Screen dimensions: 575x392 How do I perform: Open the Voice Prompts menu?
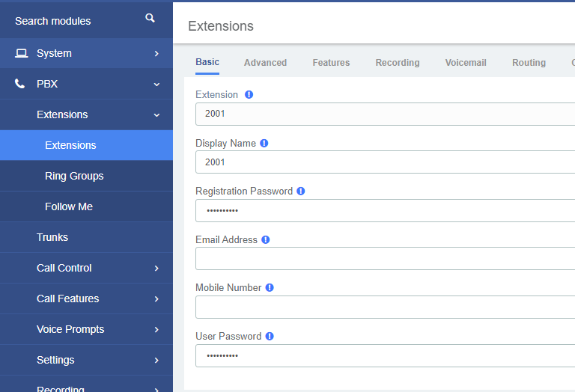pyautogui.click(x=86, y=329)
